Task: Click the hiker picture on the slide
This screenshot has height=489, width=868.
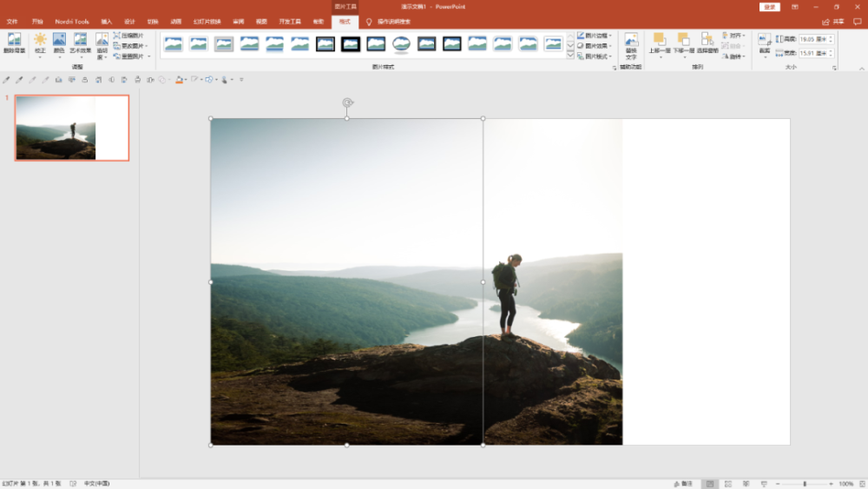Action: [x=417, y=281]
